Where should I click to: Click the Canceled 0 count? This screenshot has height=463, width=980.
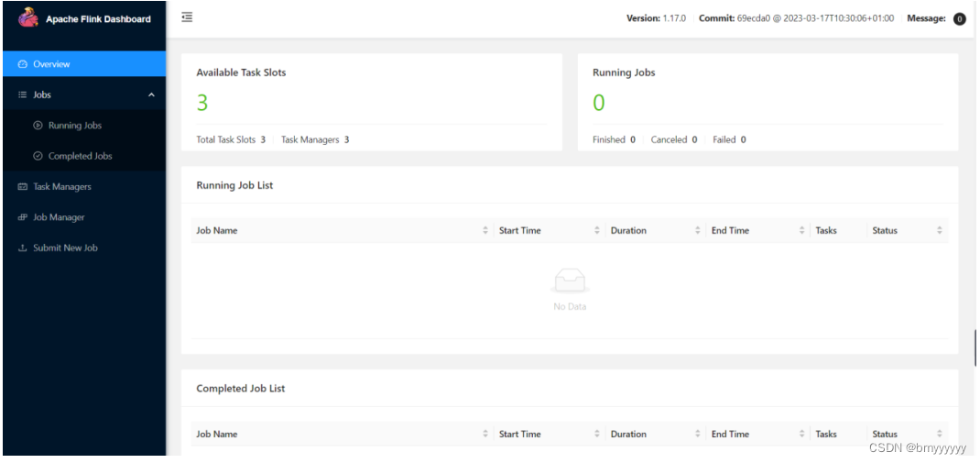(x=674, y=139)
